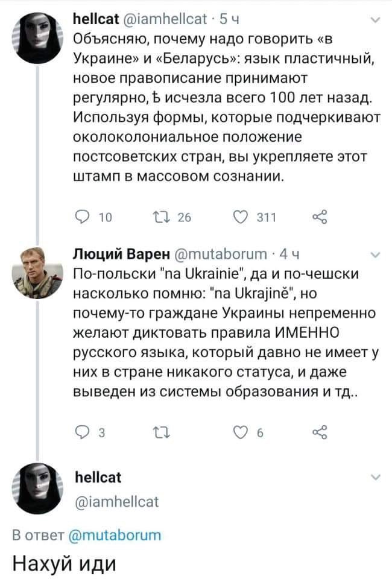Expand options chevron on hellcat's bottom reply
Viewport: 392px width, 579px height.
pos(376,478)
